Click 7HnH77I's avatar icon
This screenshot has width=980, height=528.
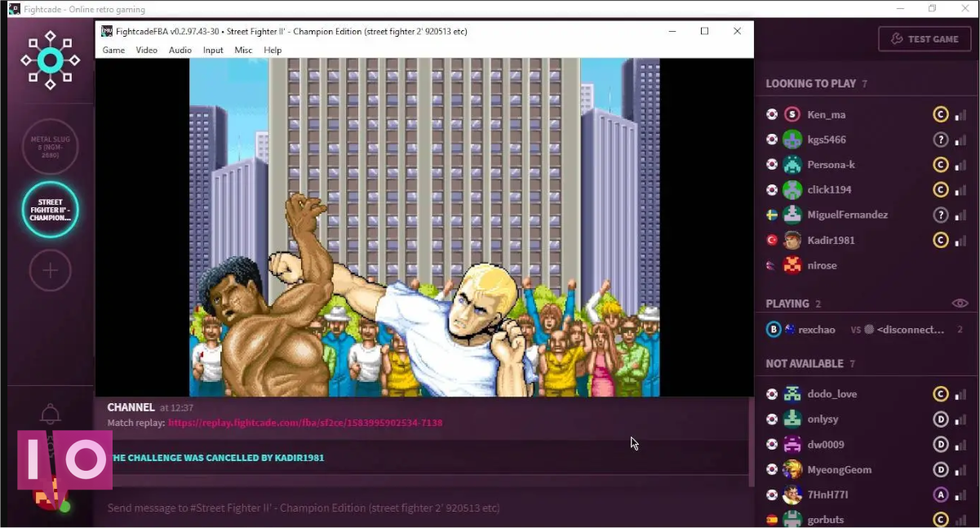[792, 495]
